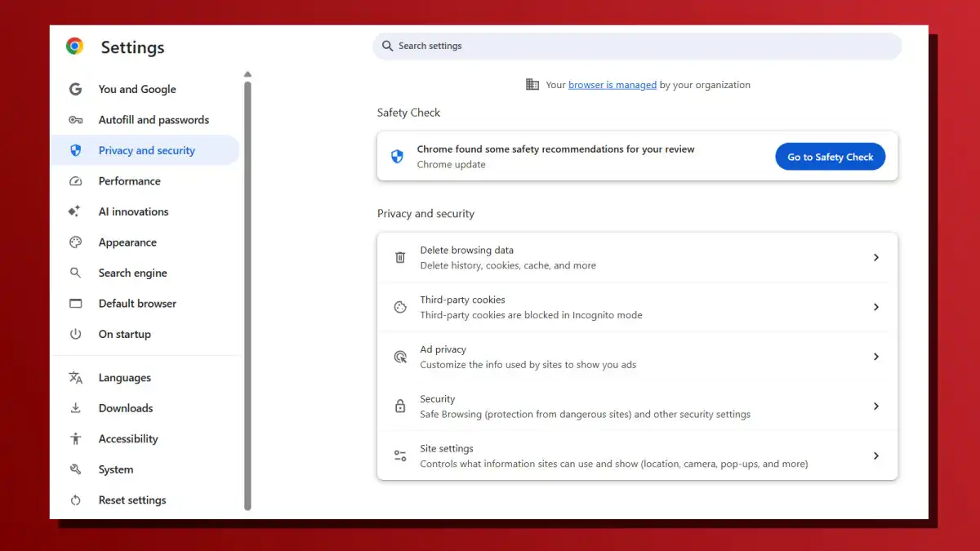The height and width of the screenshot is (551, 980).
Task: Click the trash icon for Delete browsing data
Action: tap(399, 257)
